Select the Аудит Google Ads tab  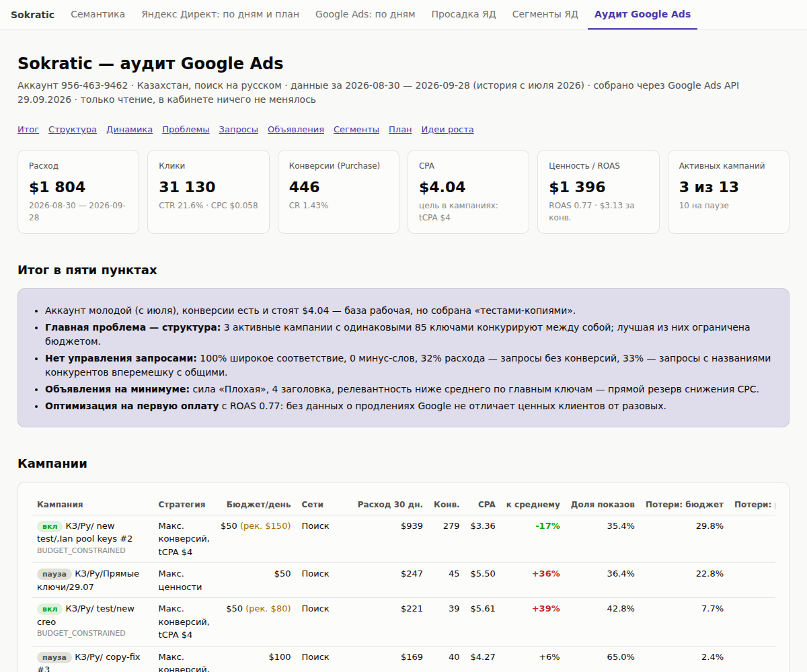pos(642,14)
